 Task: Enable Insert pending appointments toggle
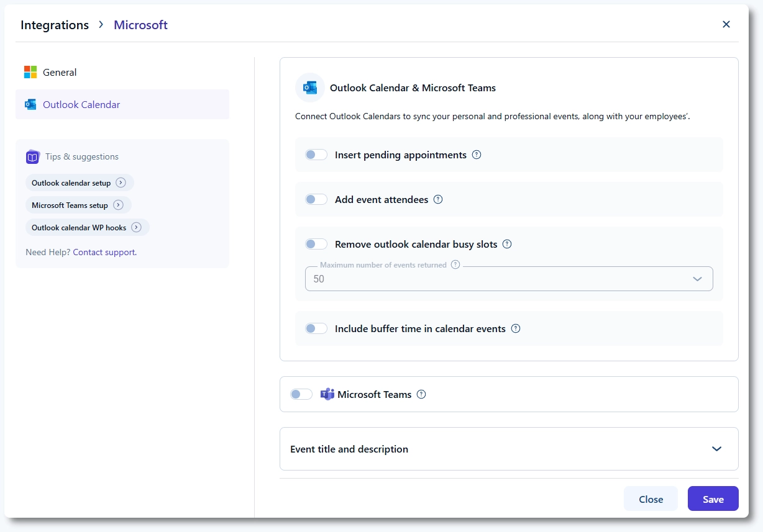pyautogui.click(x=316, y=155)
